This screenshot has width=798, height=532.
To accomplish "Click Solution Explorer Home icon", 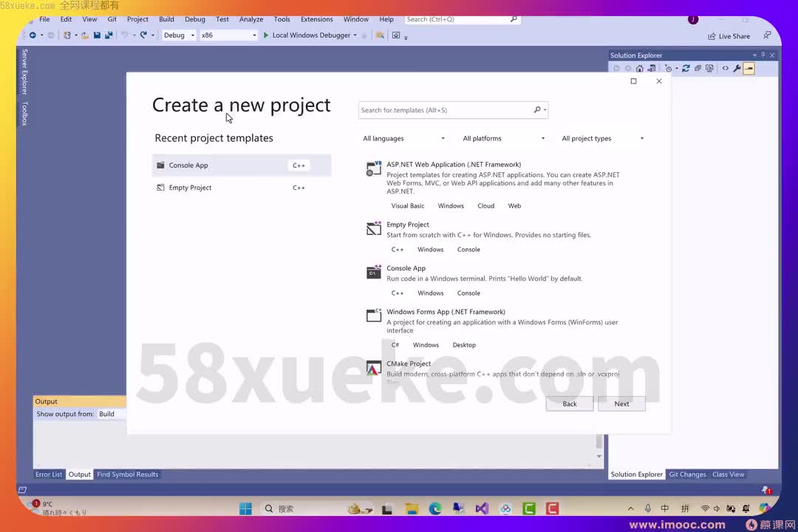I will (x=639, y=68).
